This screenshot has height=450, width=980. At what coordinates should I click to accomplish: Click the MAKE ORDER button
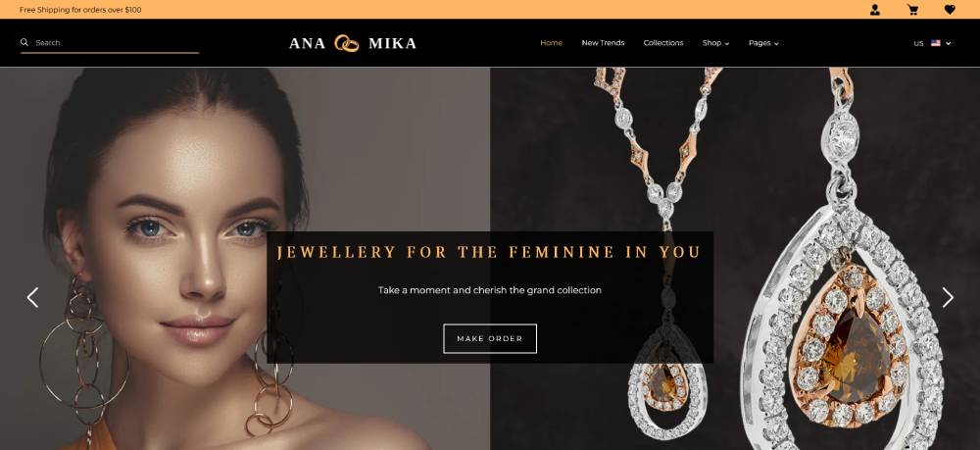coord(490,339)
